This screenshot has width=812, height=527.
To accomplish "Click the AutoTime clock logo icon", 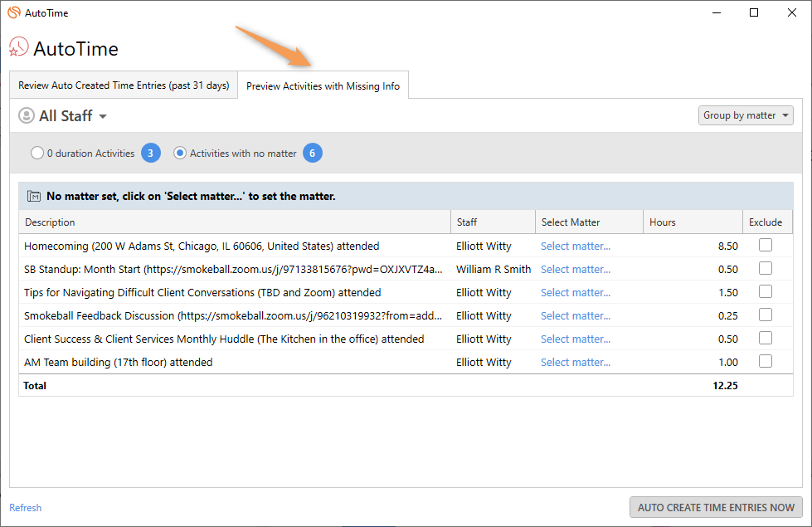I will [18, 47].
